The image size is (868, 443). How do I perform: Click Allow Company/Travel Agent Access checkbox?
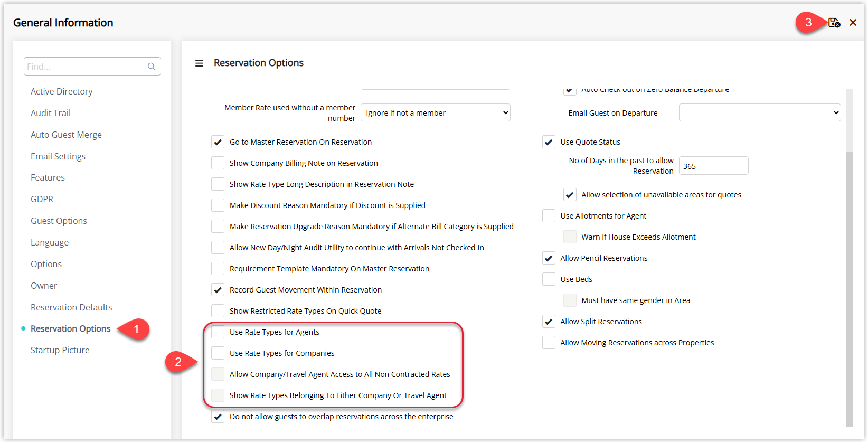(218, 374)
